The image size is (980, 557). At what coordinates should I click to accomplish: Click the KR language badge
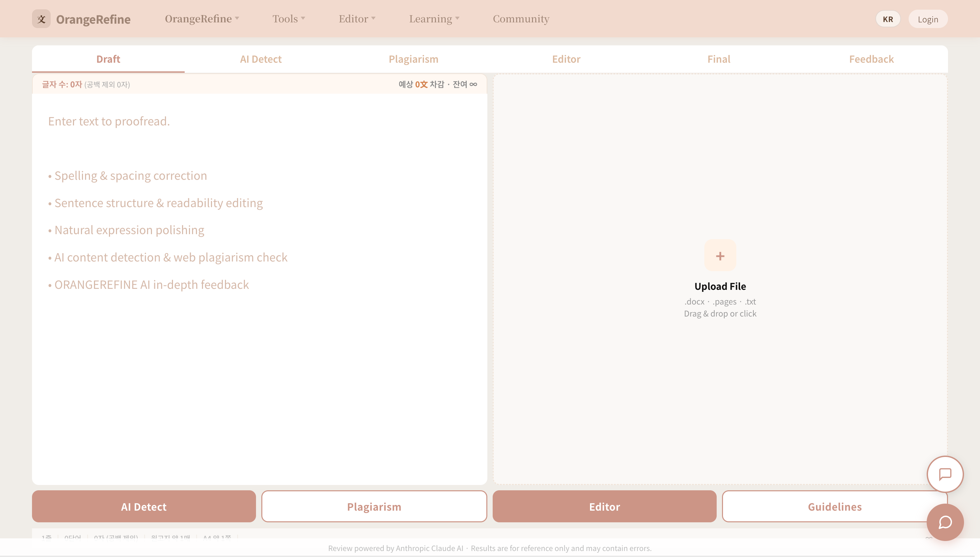tap(888, 19)
